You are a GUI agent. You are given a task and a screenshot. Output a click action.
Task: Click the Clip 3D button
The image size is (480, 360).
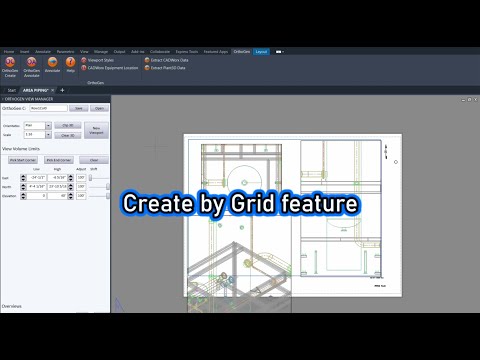(x=68, y=125)
